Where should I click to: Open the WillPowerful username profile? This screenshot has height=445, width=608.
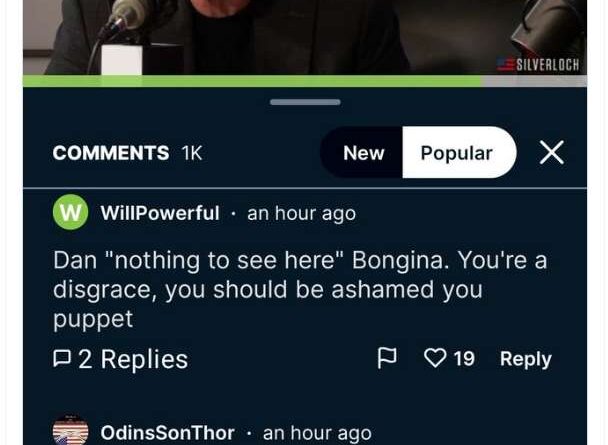160,213
